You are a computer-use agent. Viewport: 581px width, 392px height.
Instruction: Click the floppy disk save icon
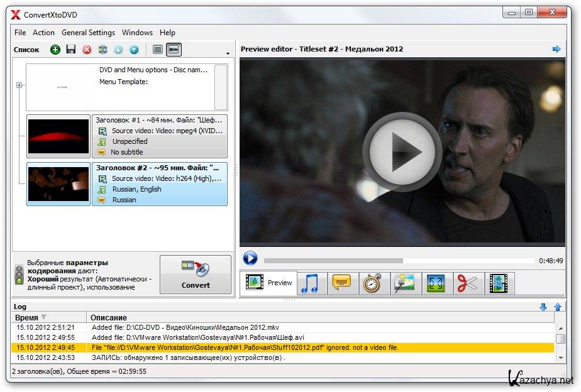(x=71, y=50)
